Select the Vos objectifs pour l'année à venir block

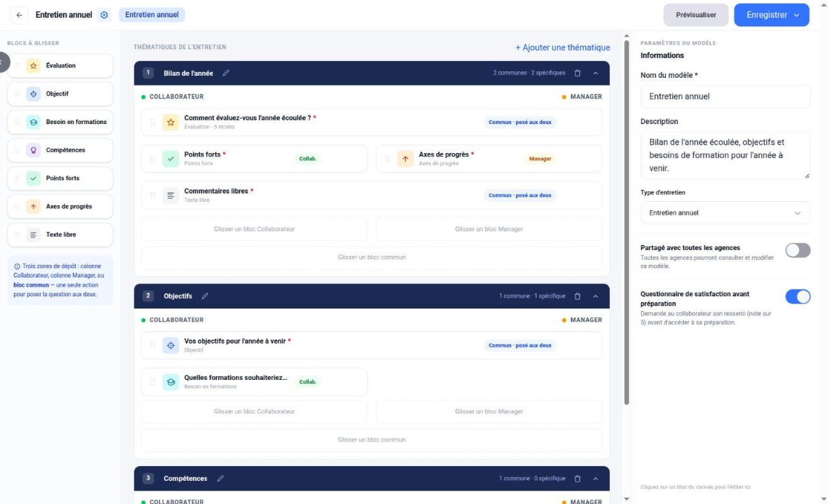[372, 345]
